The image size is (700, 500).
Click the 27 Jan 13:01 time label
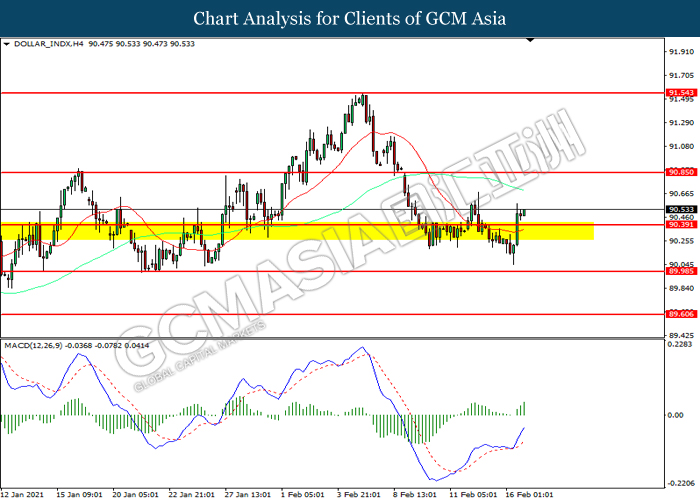coord(248,495)
